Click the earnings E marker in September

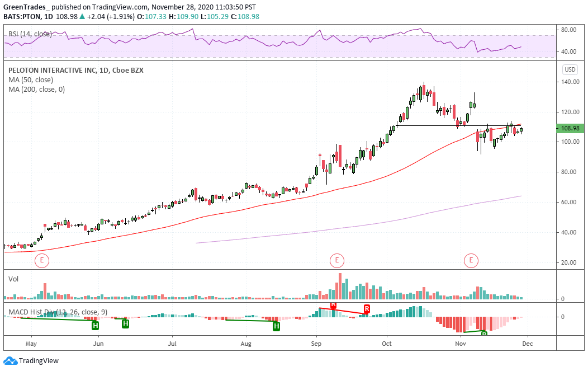click(336, 260)
